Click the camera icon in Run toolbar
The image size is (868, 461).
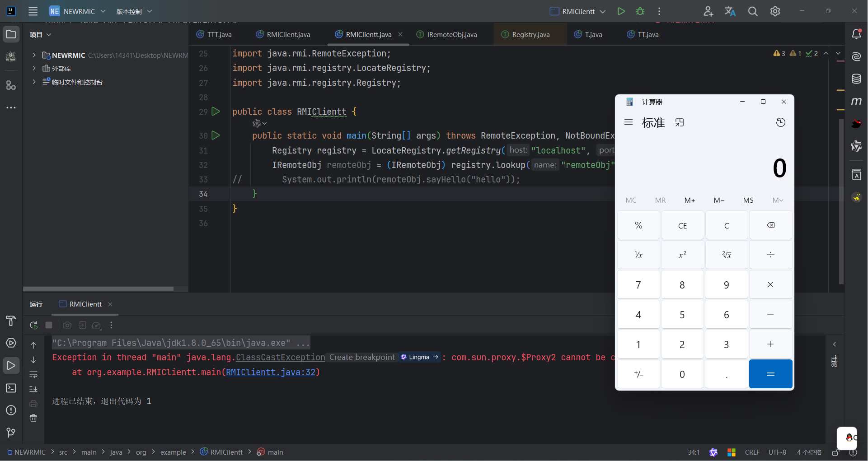pos(67,325)
